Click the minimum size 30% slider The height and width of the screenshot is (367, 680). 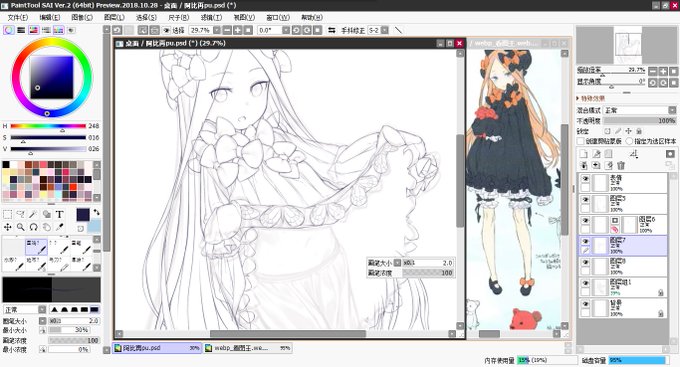pos(69,330)
